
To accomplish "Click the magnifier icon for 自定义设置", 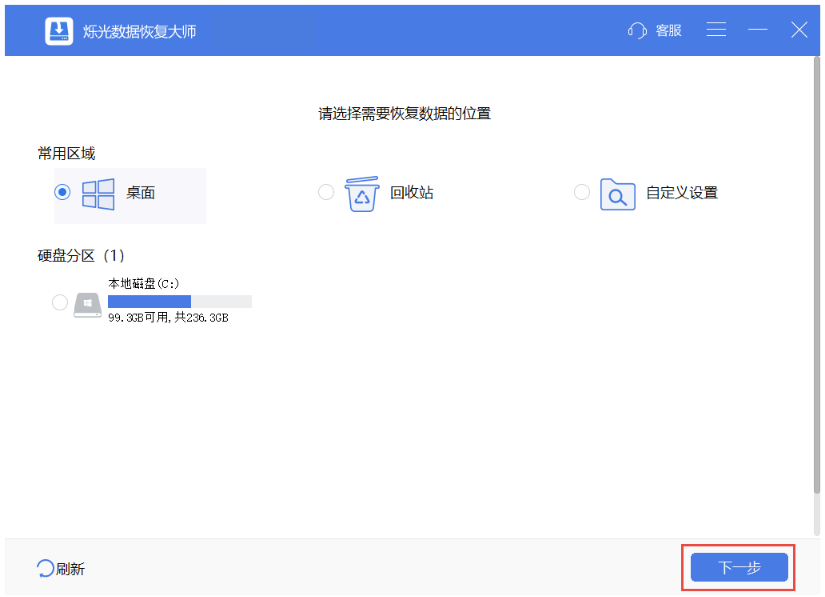I will point(617,192).
